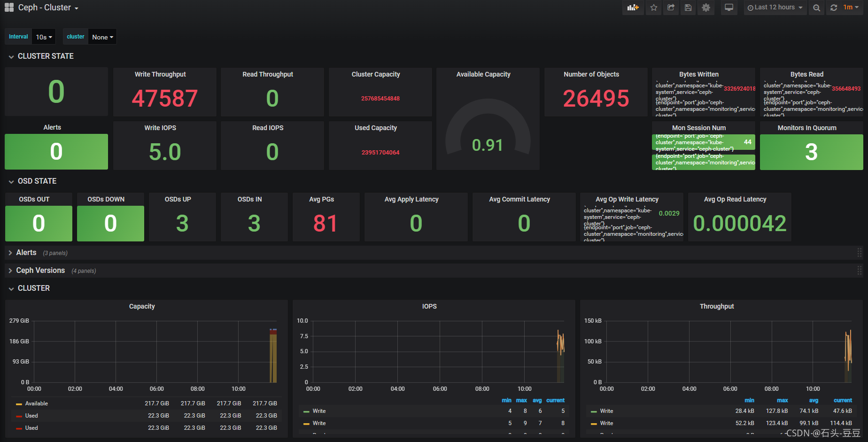868x442 pixels.
Task: Click the Avg PGs value 81
Action: (325, 224)
